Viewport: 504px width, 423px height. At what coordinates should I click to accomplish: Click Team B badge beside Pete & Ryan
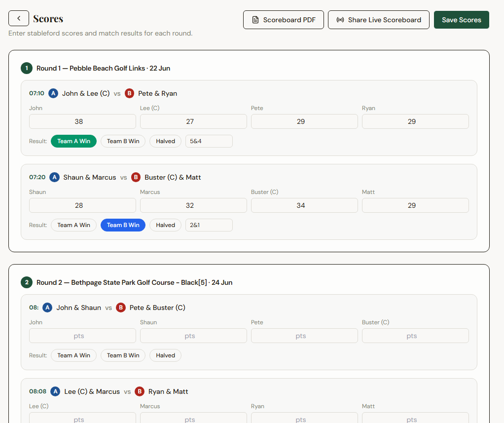[x=129, y=93]
